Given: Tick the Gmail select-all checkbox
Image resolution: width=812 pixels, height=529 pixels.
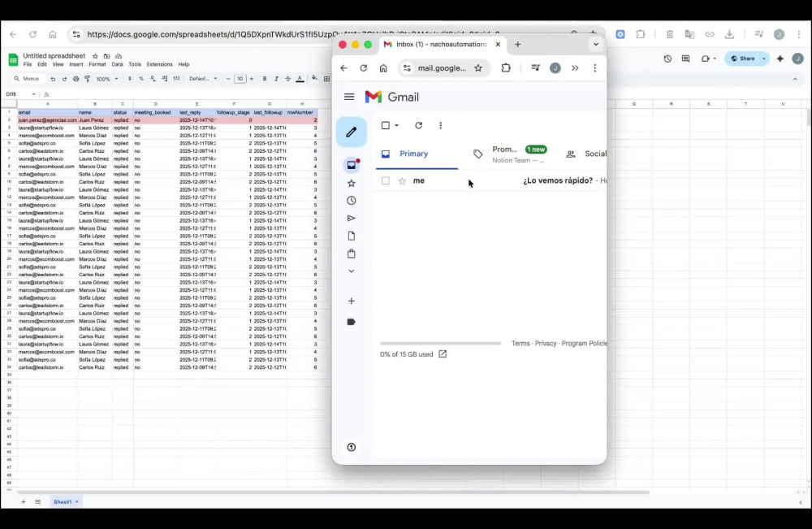Looking at the screenshot, I should pyautogui.click(x=385, y=125).
